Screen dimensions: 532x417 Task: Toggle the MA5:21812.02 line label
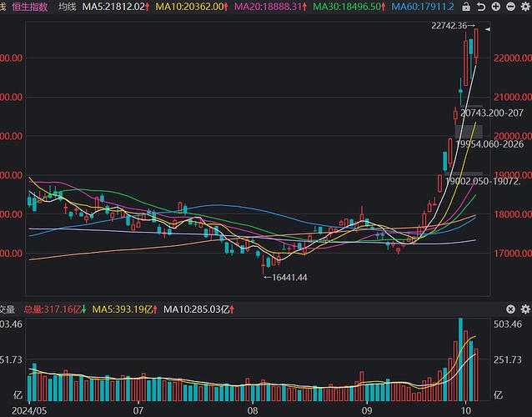pos(116,7)
